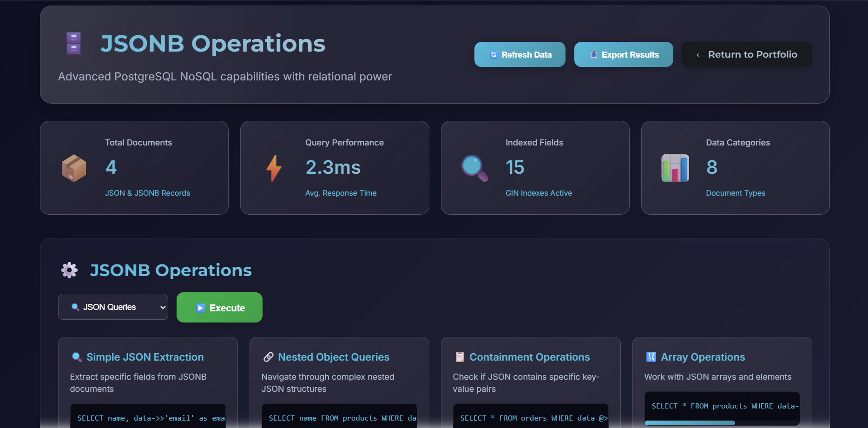Click the SELECT query snippet in Simple JSON Extraction

click(148, 417)
